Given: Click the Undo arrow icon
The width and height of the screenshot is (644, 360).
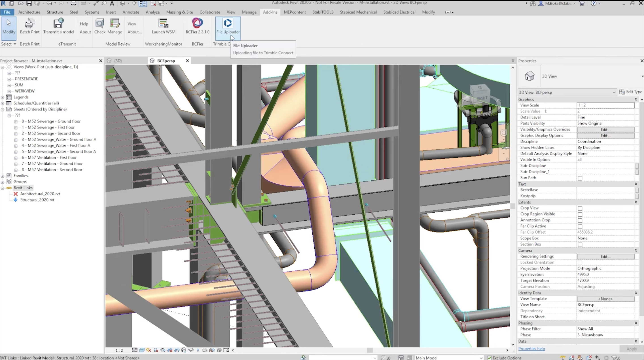Looking at the screenshot, I should [49, 3].
